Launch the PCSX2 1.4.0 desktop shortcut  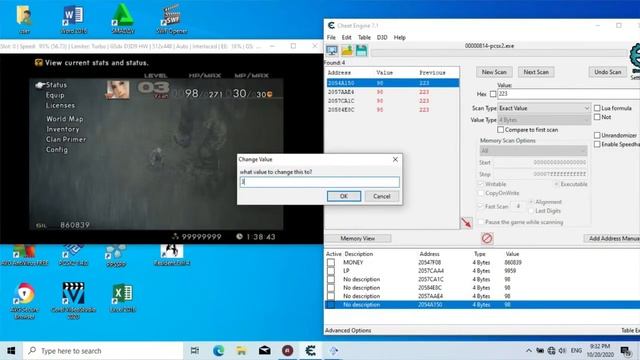pos(73,256)
